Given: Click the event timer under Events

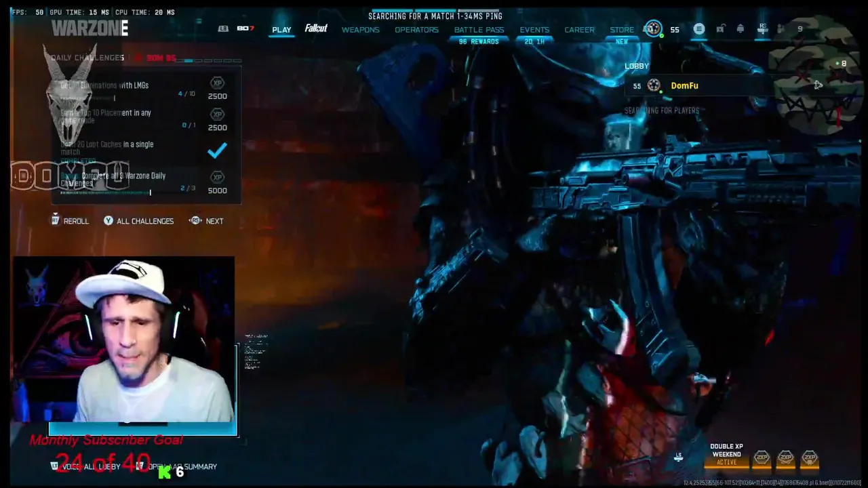Looking at the screenshot, I should tap(534, 42).
